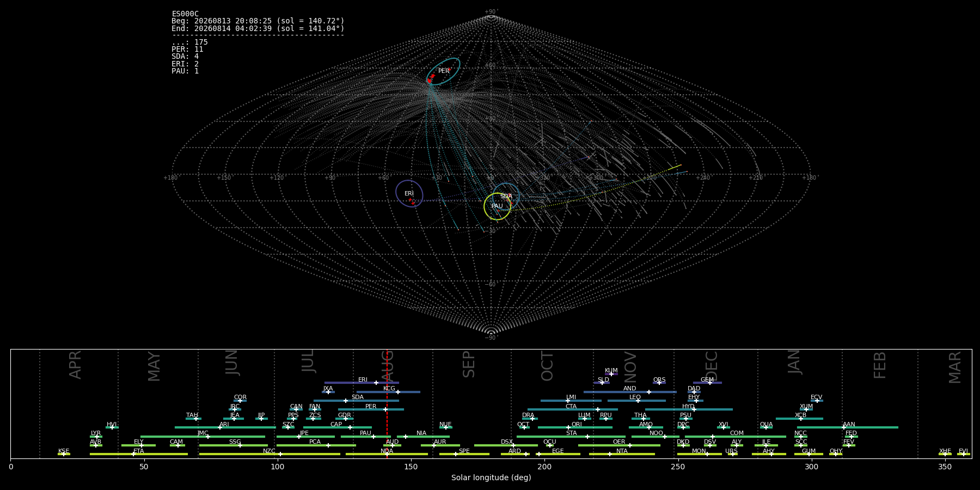The image size is (980, 490).
Task: Click the ETA shower bar in May
Action: tap(139, 454)
